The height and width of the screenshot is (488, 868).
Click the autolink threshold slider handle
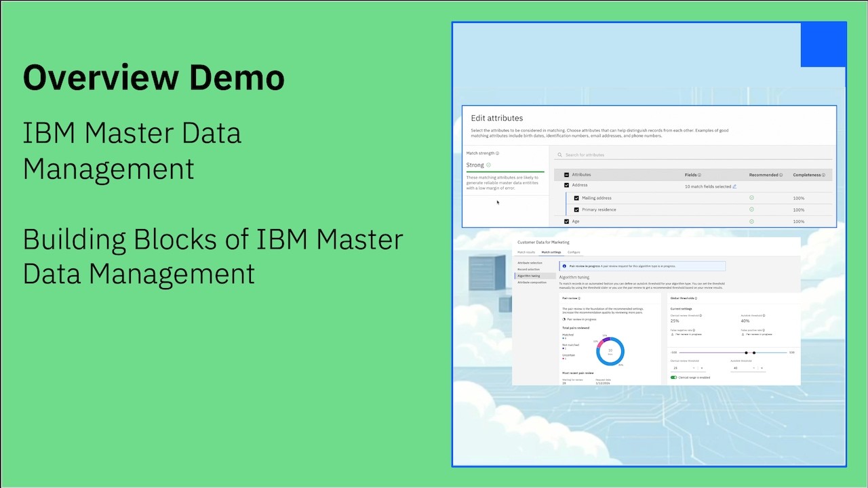pyautogui.click(x=754, y=352)
